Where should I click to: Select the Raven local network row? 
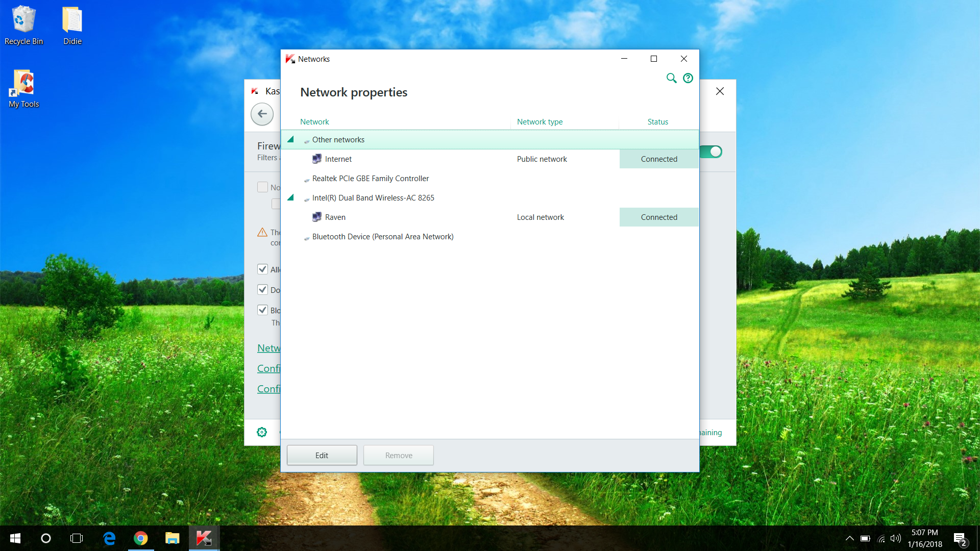click(335, 217)
